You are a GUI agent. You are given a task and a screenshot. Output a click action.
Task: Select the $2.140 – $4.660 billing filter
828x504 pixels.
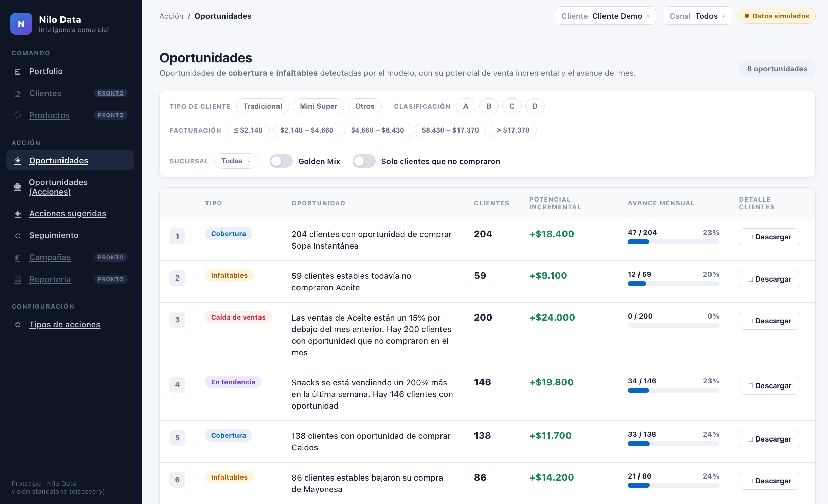307,130
